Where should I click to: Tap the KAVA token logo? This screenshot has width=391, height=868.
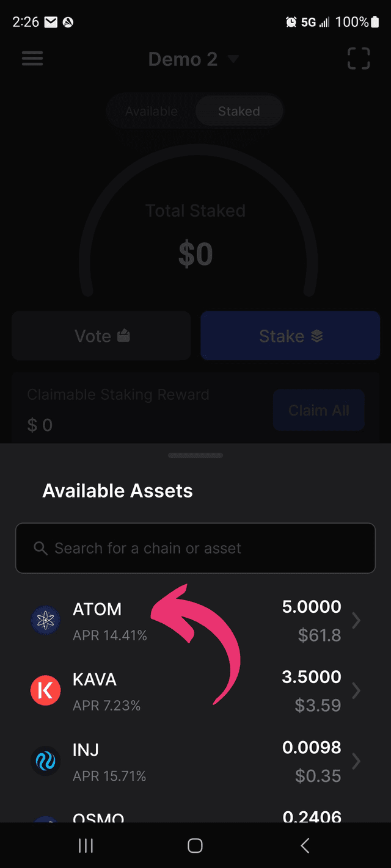coord(45,690)
